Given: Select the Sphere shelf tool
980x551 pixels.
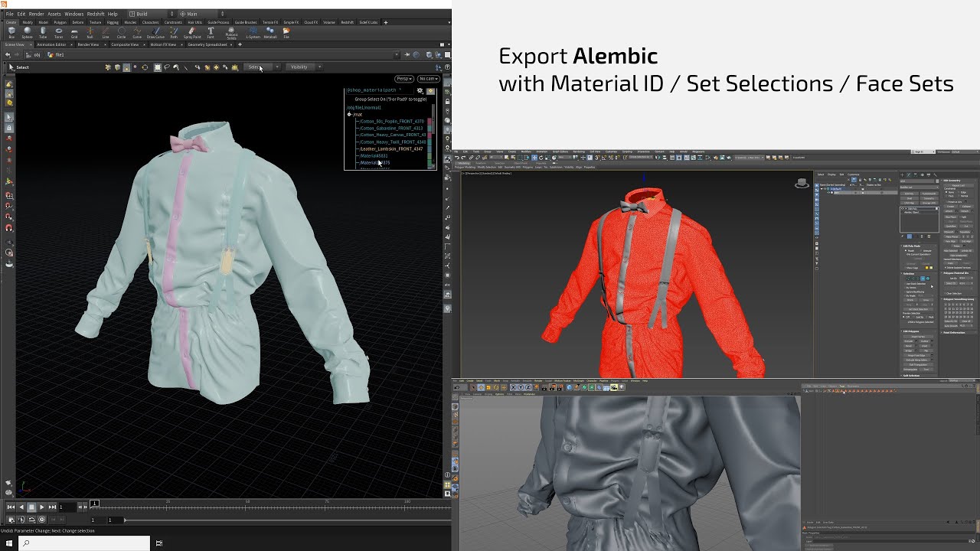Looking at the screenshot, I should 27,33.
